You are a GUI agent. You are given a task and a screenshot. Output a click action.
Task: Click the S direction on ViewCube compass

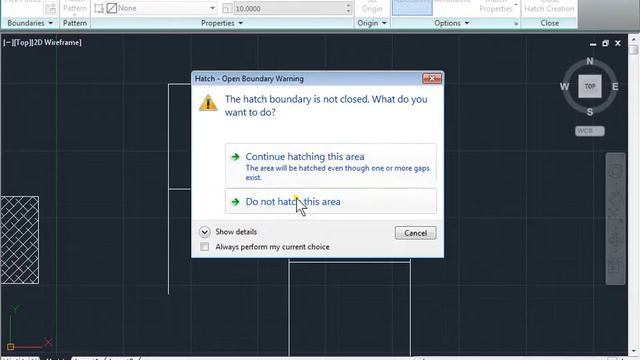click(590, 112)
